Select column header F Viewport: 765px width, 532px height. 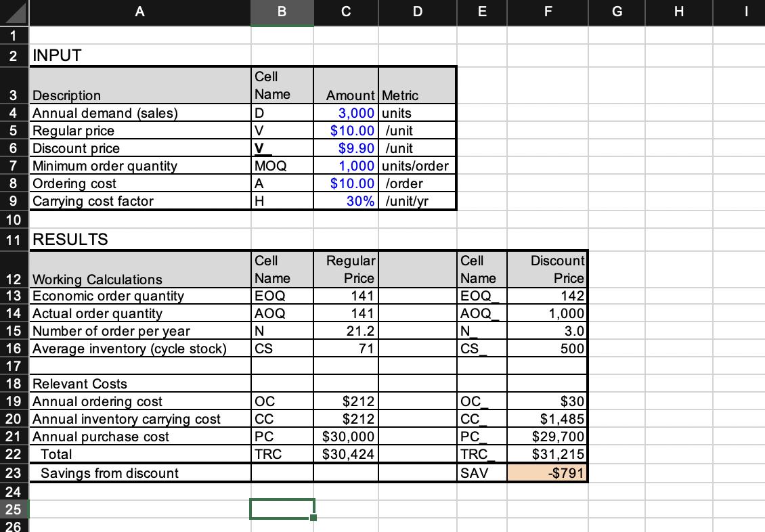pos(547,12)
